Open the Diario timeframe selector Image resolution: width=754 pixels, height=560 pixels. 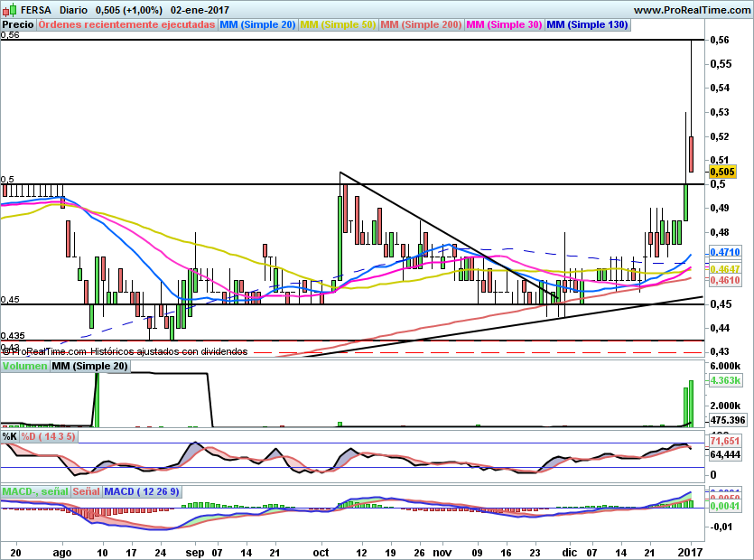(77, 9)
